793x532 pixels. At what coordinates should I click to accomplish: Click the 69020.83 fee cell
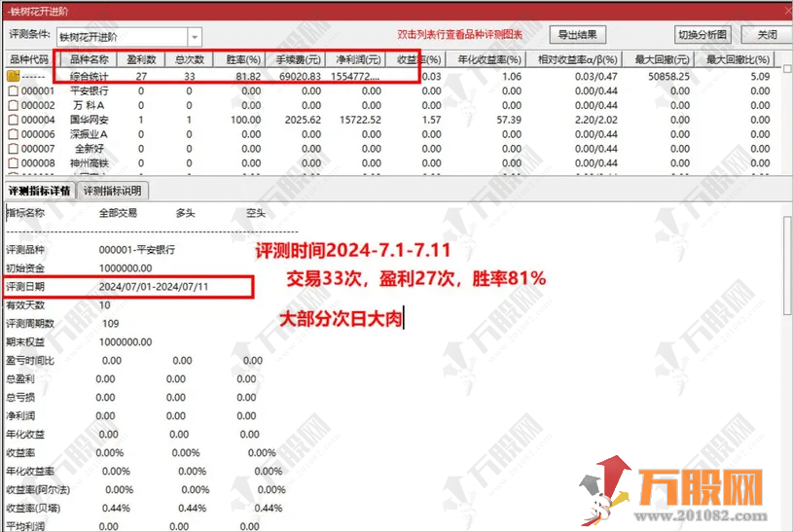click(x=300, y=77)
